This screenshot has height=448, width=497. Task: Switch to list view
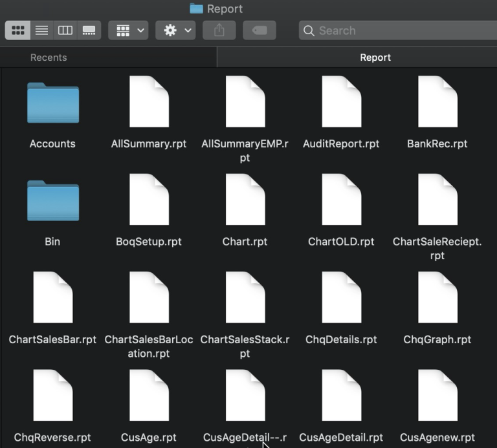point(42,30)
